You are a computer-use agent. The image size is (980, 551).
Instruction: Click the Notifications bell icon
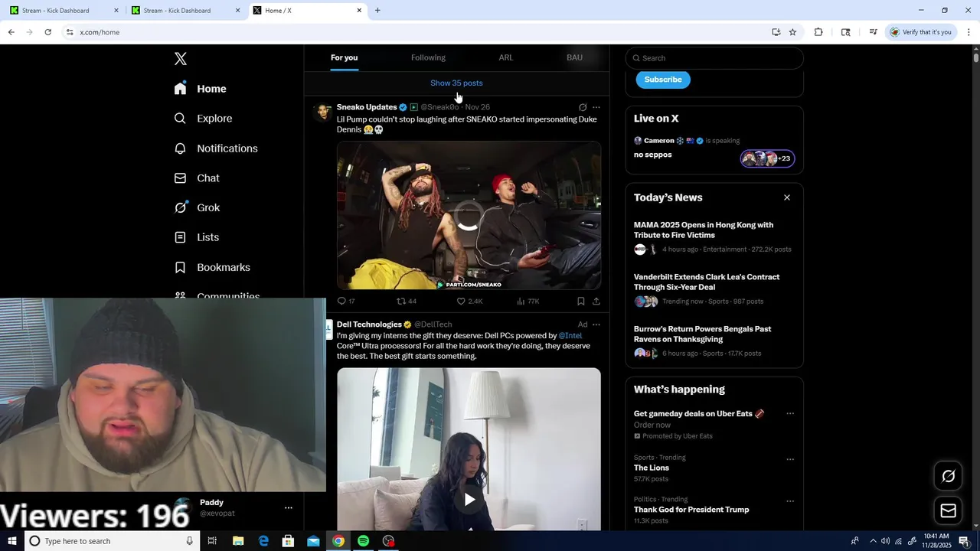(180, 148)
